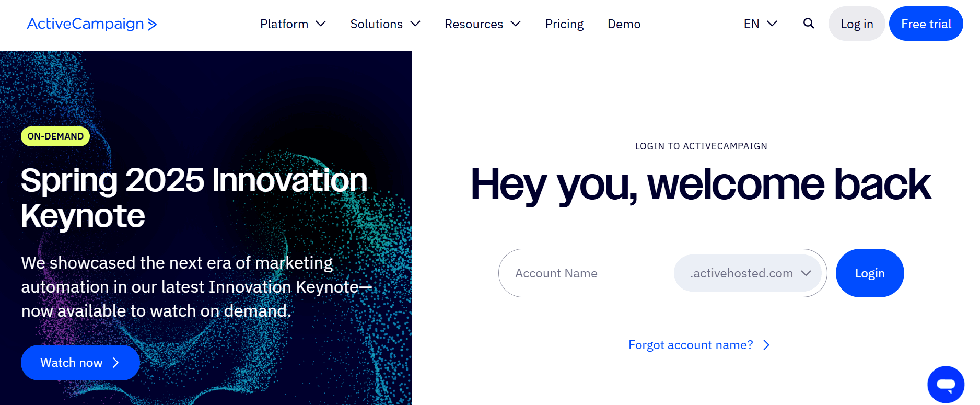Click the 'LOGIN TO ACTIVECAMPAIGN' label
This screenshot has height=405, width=980.
pos(701,146)
